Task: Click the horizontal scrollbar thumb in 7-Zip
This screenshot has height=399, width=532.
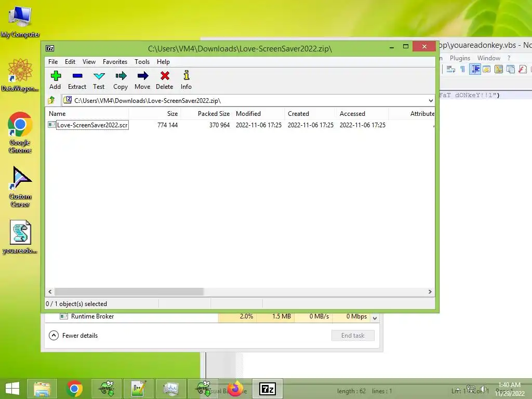Action: pos(129,292)
